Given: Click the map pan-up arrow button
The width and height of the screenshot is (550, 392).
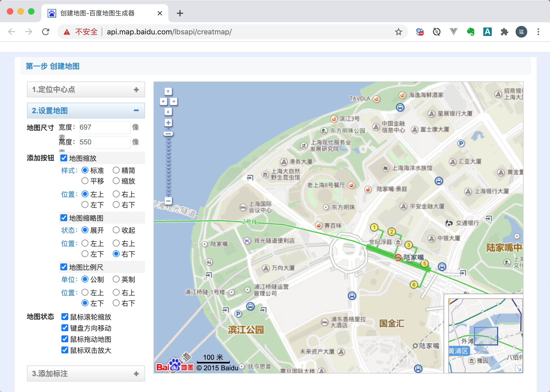Looking at the screenshot, I should pos(168,92).
